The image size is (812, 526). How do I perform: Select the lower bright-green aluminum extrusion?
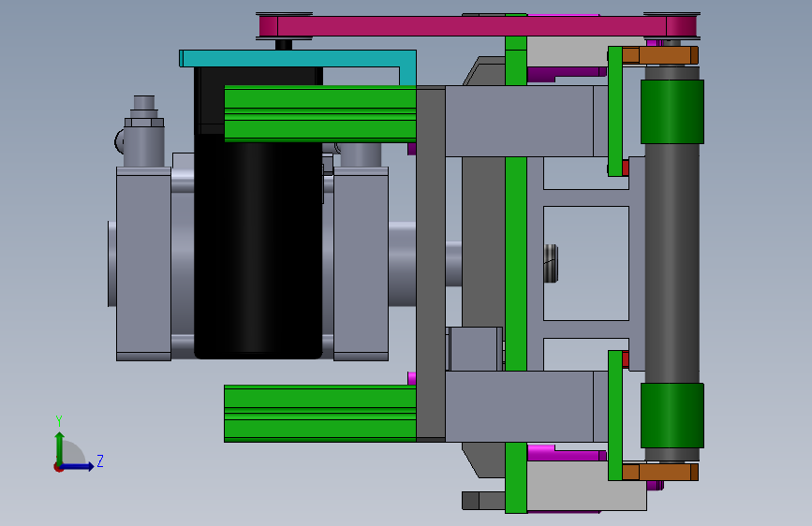tap(320, 413)
